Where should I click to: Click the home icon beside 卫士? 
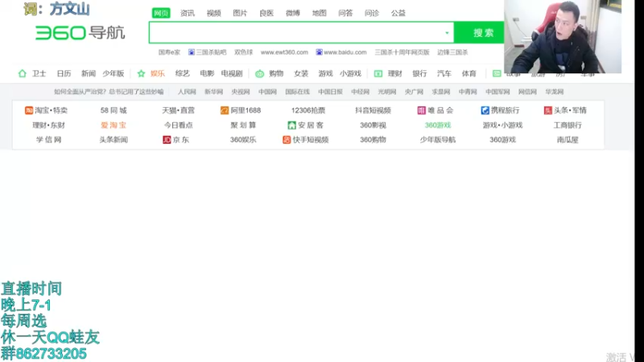tap(23, 73)
